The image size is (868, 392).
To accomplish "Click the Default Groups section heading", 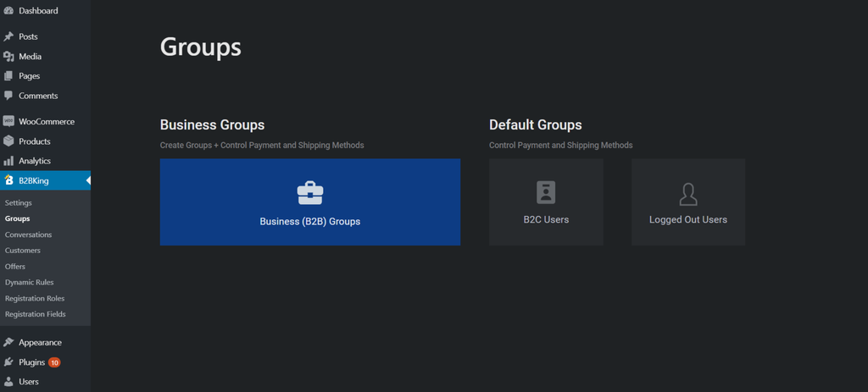I will click(x=536, y=125).
